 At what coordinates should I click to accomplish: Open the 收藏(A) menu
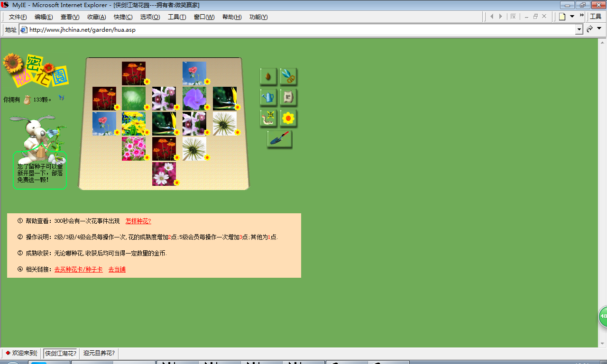(96, 17)
